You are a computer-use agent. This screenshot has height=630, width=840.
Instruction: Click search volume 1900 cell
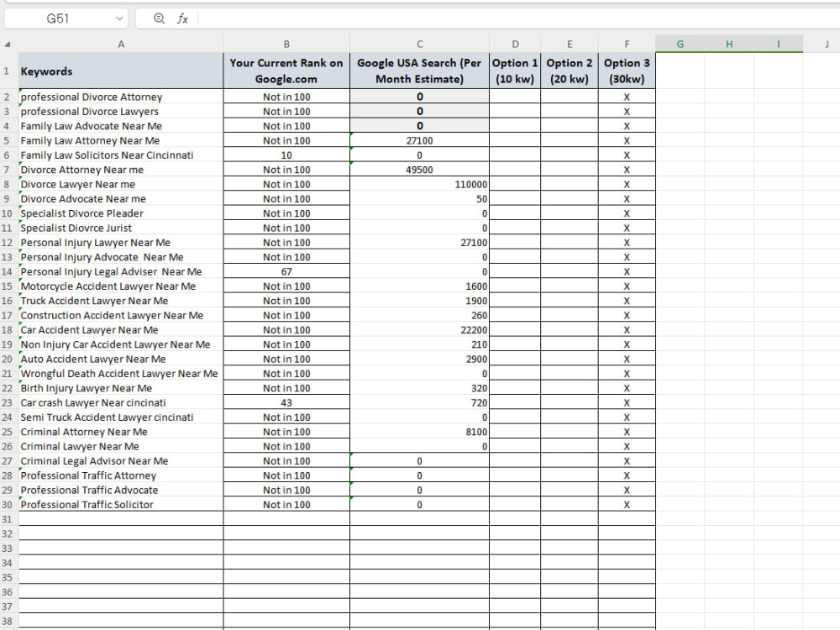(x=419, y=301)
